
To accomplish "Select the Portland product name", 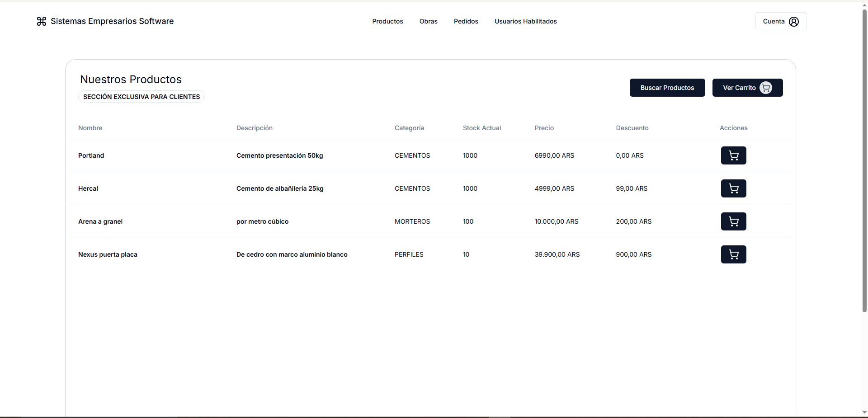I will 91,155.
